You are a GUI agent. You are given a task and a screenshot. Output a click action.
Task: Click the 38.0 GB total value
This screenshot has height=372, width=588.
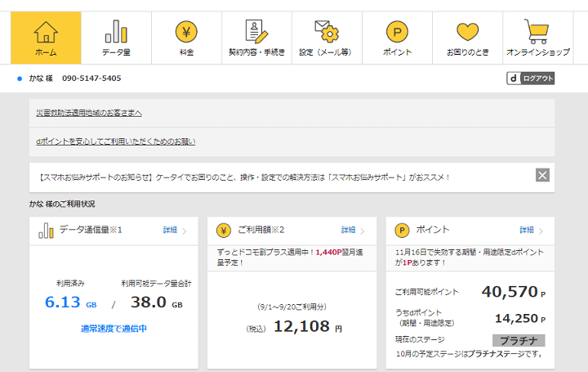tap(156, 303)
